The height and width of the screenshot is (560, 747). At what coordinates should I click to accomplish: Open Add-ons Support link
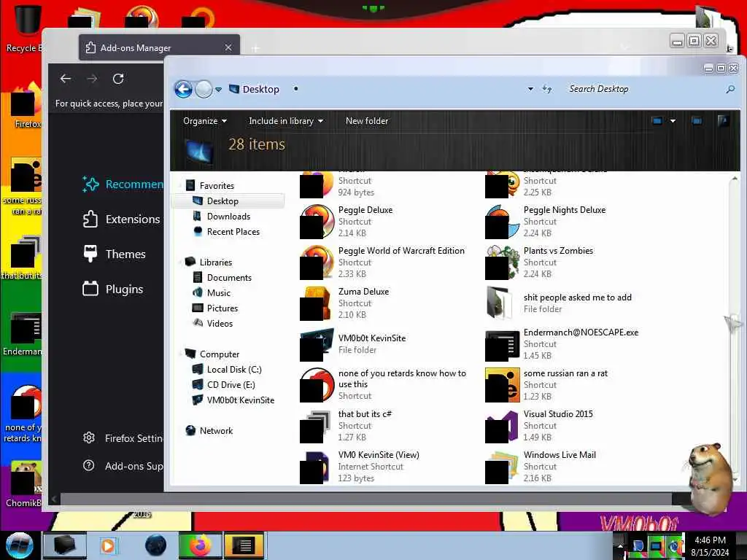click(x=123, y=466)
